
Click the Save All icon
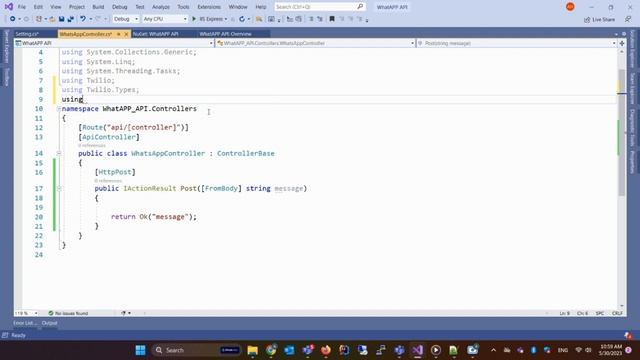click(x=70, y=19)
